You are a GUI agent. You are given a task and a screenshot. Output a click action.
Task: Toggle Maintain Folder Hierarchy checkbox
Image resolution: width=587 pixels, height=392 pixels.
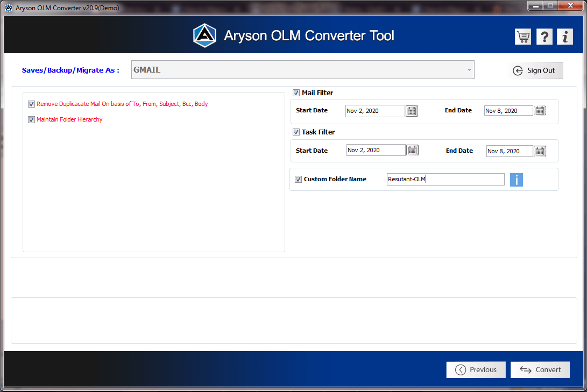[x=31, y=120]
